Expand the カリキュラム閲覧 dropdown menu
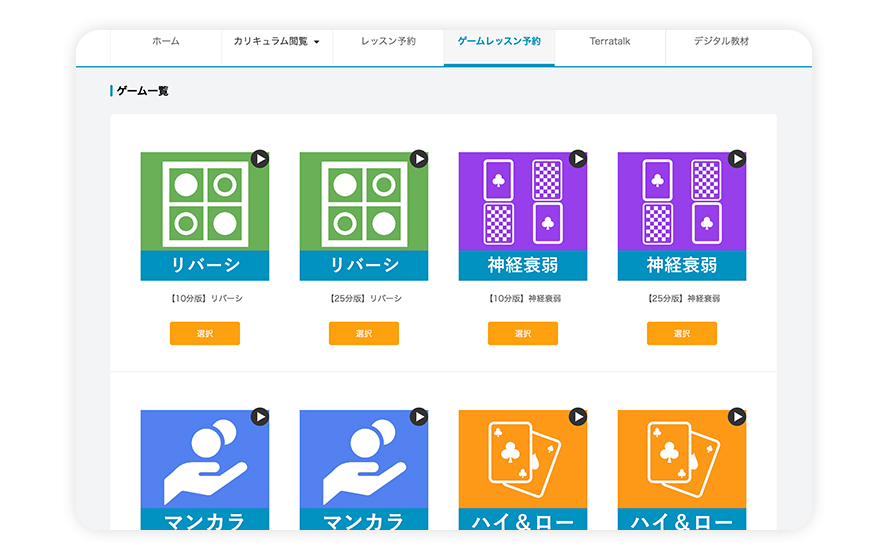Viewport: 888px width, 560px height. (277, 42)
